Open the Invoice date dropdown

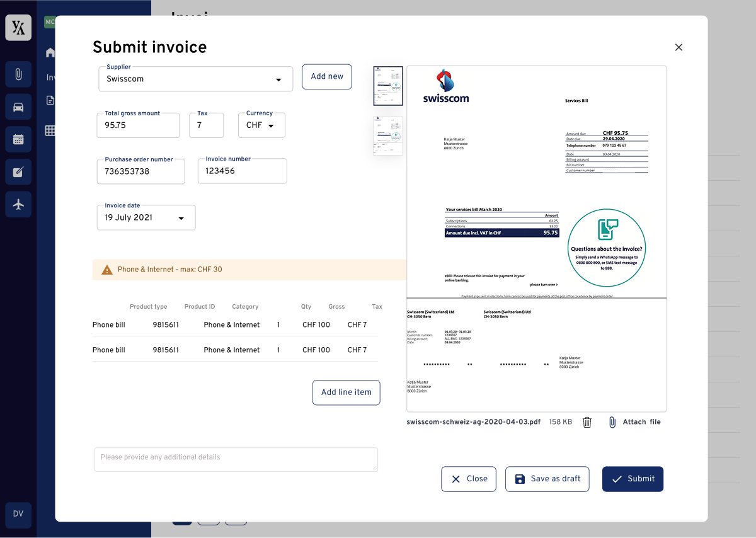146,217
